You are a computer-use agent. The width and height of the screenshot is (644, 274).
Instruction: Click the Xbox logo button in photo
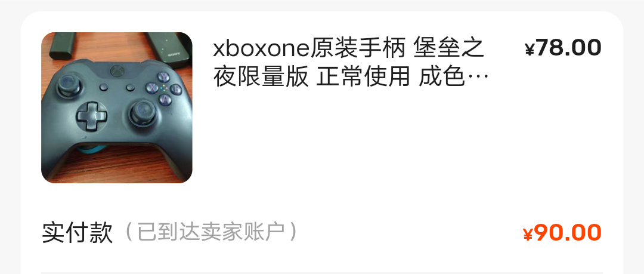tap(117, 71)
